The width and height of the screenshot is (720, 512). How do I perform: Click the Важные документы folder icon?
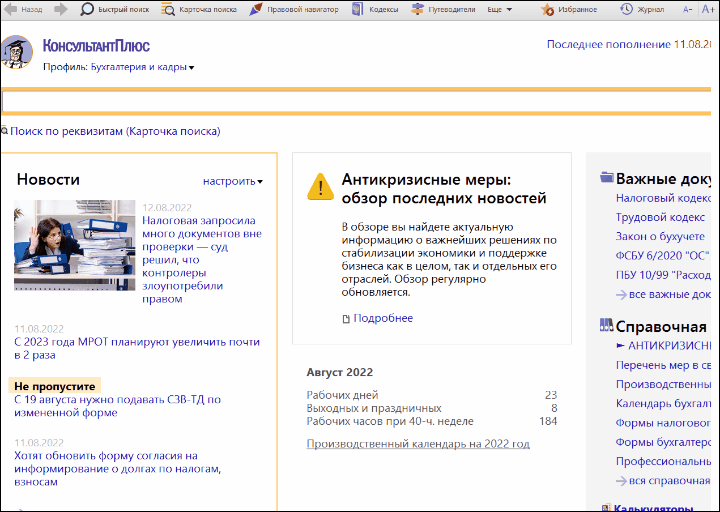click(607, 177)
